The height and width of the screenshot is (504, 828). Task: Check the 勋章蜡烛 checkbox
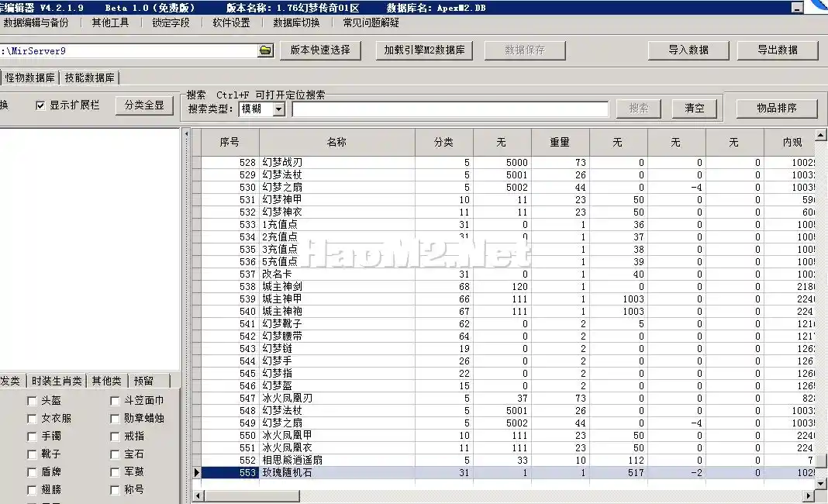(115, 419)
